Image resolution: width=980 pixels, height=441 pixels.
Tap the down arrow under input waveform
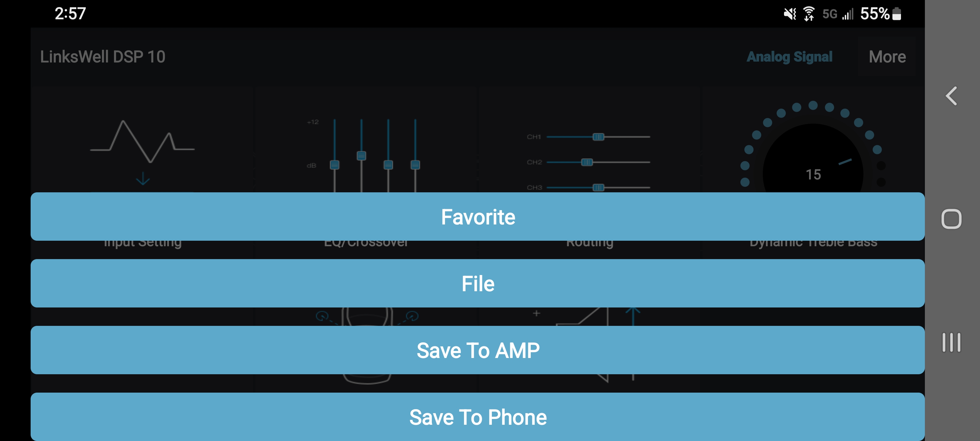coord(143,179)
